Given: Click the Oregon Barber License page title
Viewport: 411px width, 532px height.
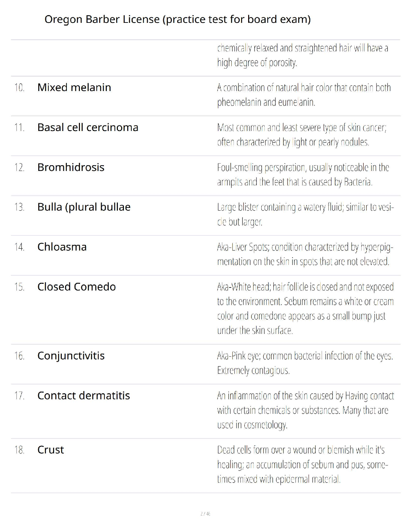Looking at the screenshot, I should [x=177, y=19].
